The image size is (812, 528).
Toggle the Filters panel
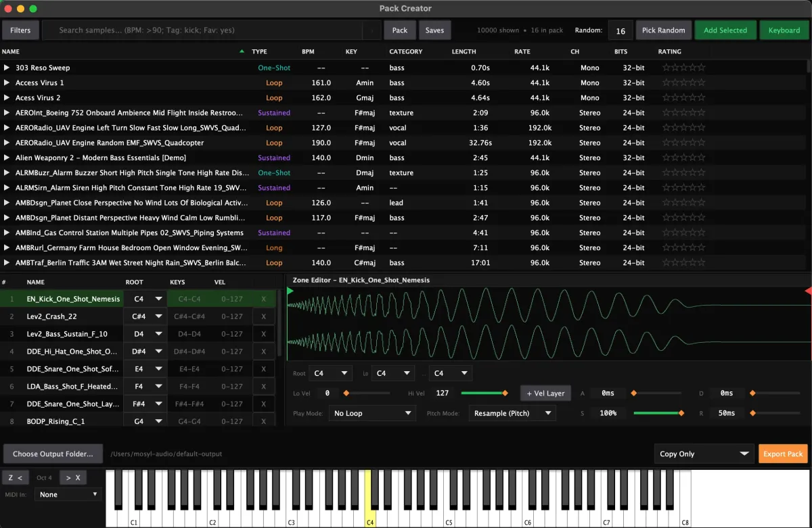[x=20, y=30]
